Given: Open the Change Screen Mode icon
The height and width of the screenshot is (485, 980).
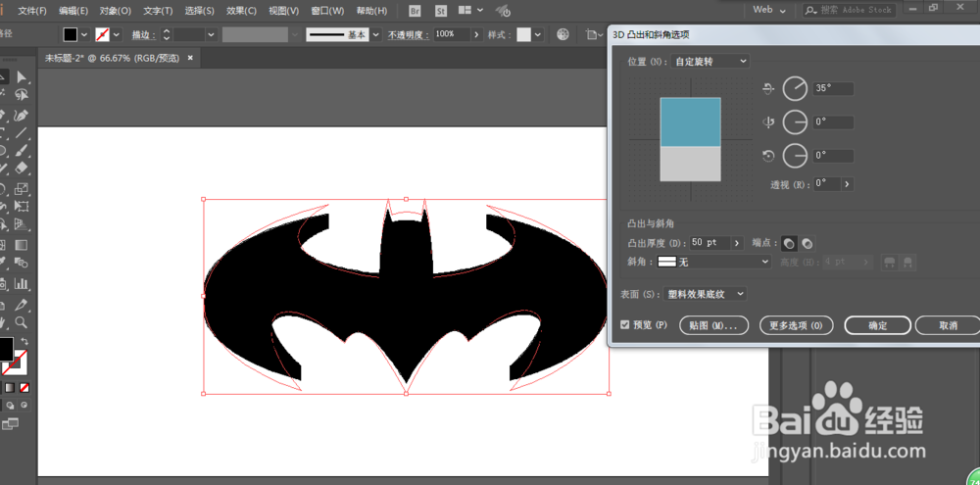Looking at the screenshot, I should pyautogui.click(x=11, y=424).
